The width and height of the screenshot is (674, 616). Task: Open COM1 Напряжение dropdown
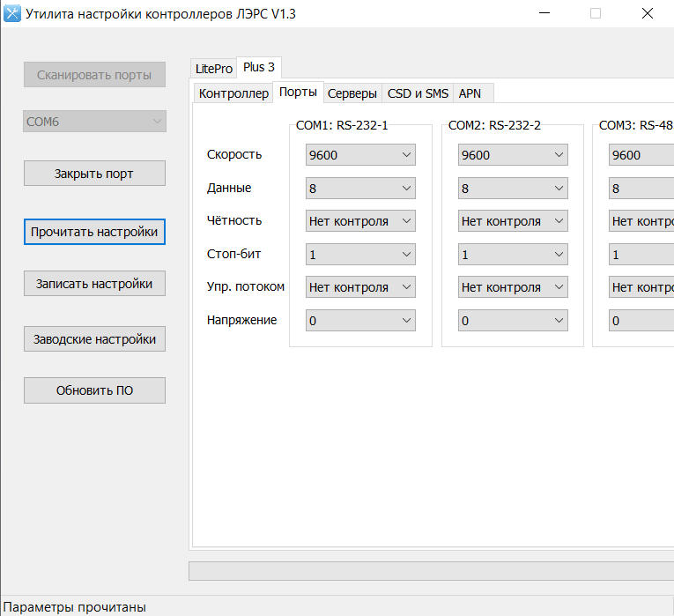coord(360,321)
